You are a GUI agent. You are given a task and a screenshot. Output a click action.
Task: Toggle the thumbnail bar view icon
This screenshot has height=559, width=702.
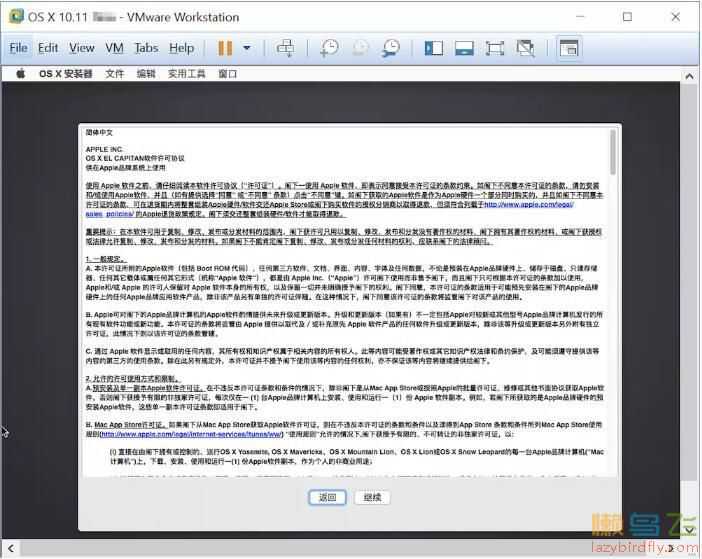[x=464, y=48]
